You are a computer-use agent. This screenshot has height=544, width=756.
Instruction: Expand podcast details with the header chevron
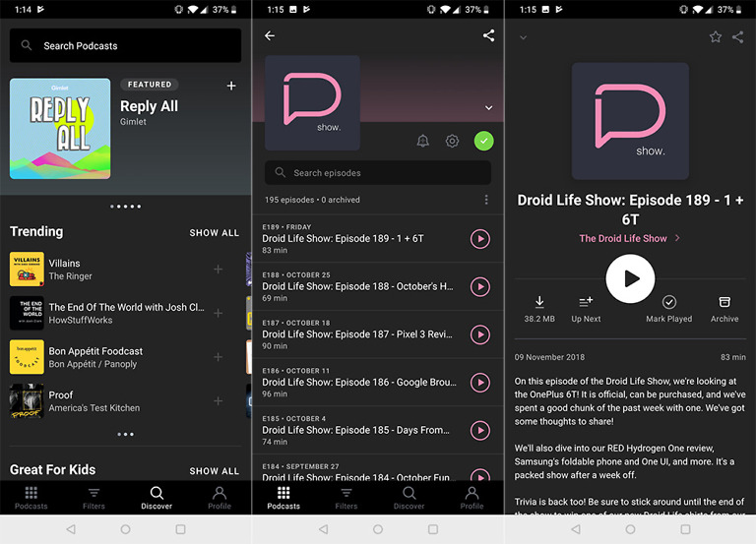488,107
